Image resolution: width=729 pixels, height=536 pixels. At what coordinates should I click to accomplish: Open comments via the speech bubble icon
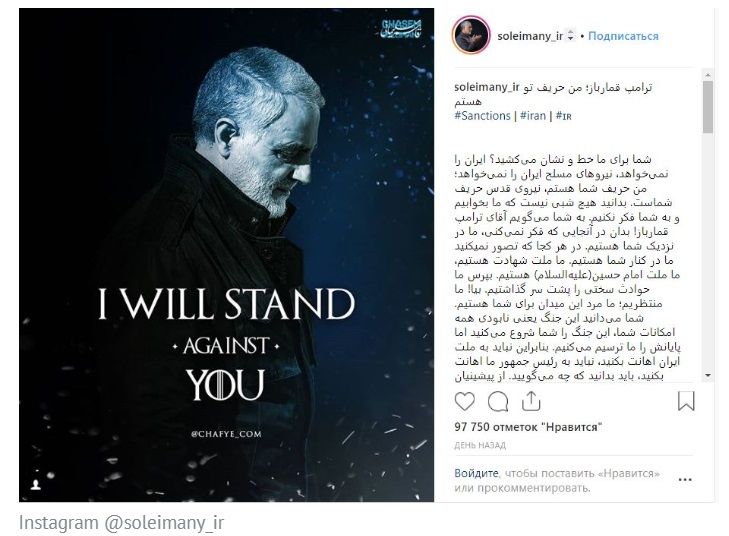pos(498,402)
